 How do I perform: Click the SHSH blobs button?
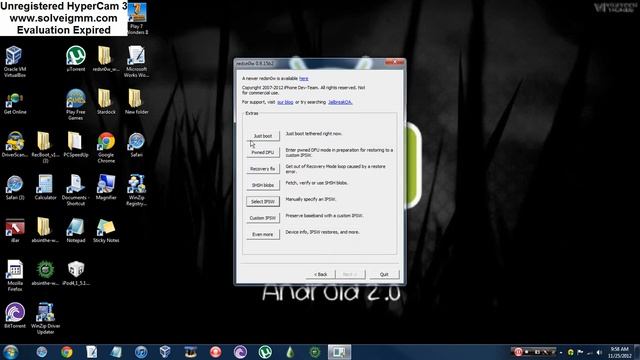pos(263,185)
